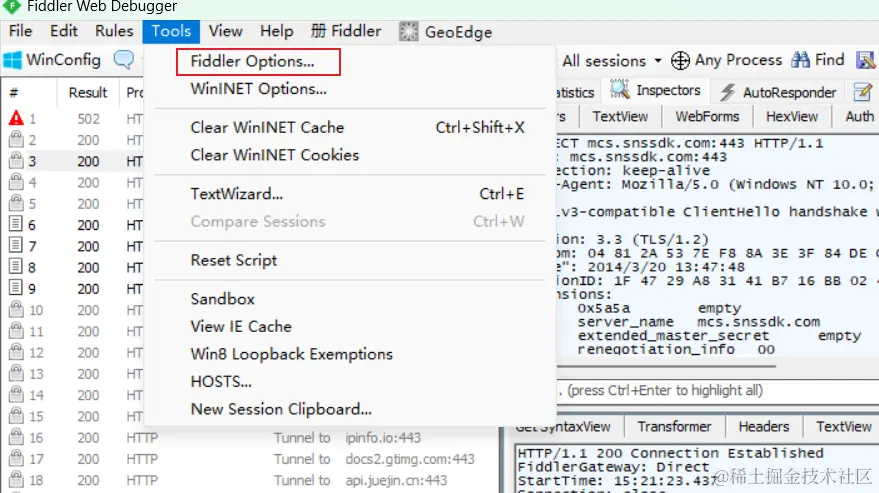The image size is (879, 493).
Task: Select session 6 document icon
Action: 16,224
